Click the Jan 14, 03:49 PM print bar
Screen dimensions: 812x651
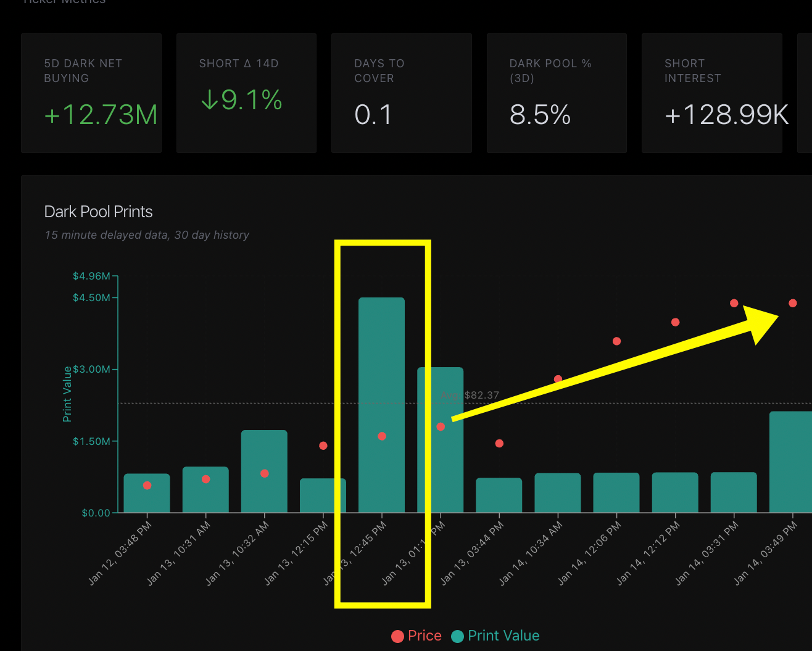pyautogui.click(x=791, y=462)
